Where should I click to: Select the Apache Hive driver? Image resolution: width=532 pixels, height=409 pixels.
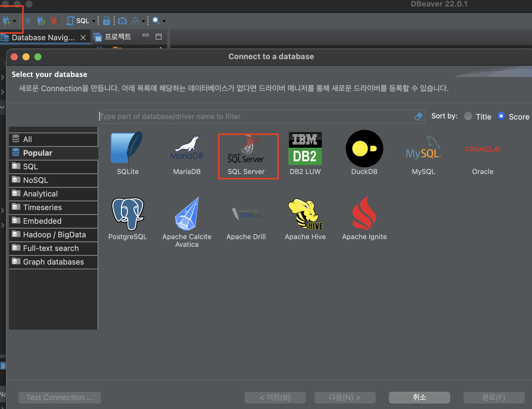coord(305,219)
